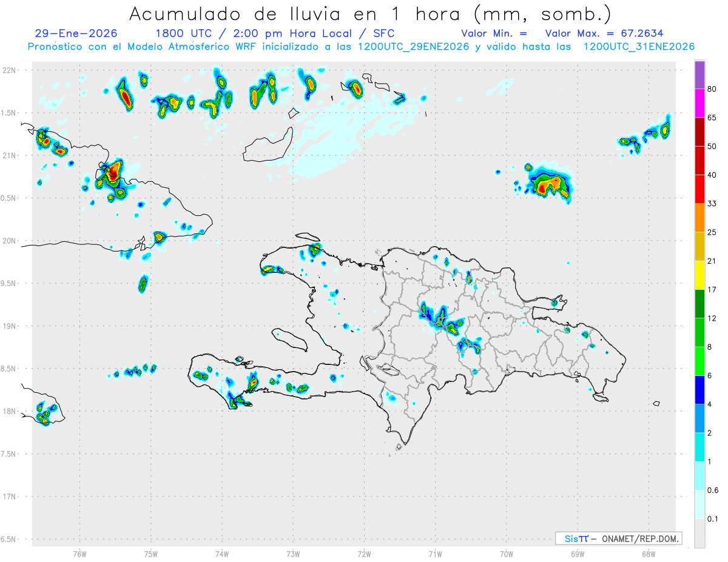This screenshot has width=728, height=562.
Task: Click the magenta swatch between 65 and 80
Action: pyautogui.click(x=699, y=104)
